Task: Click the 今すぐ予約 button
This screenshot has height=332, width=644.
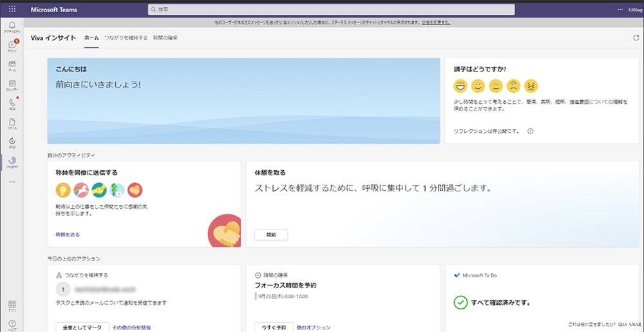Action: pyautogui.click(x=274, y=327)
